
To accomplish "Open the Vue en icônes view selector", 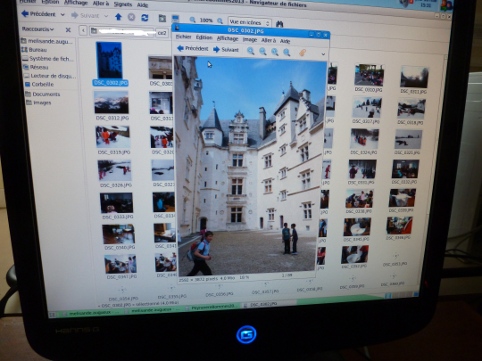I will click(249, 23).
